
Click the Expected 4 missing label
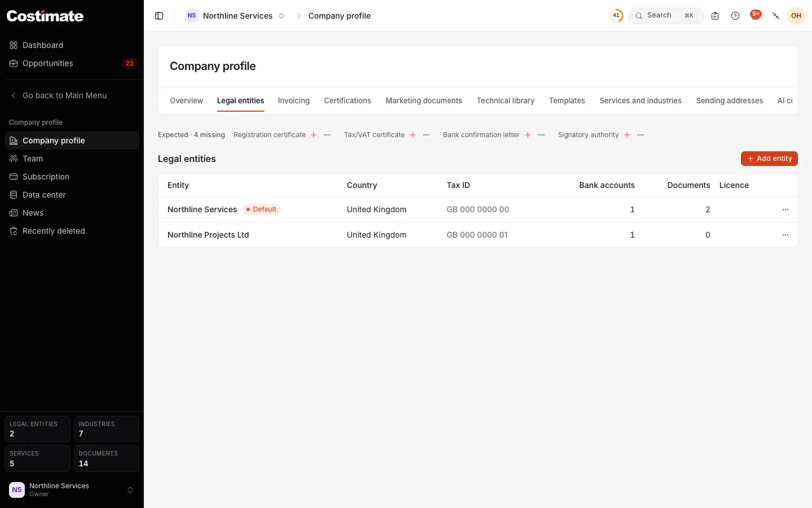coord(191,135)
